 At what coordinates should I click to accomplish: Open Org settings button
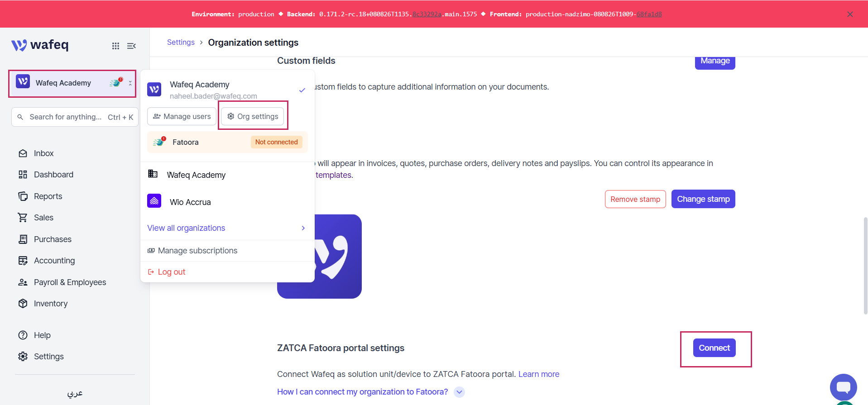click(253, 116)
